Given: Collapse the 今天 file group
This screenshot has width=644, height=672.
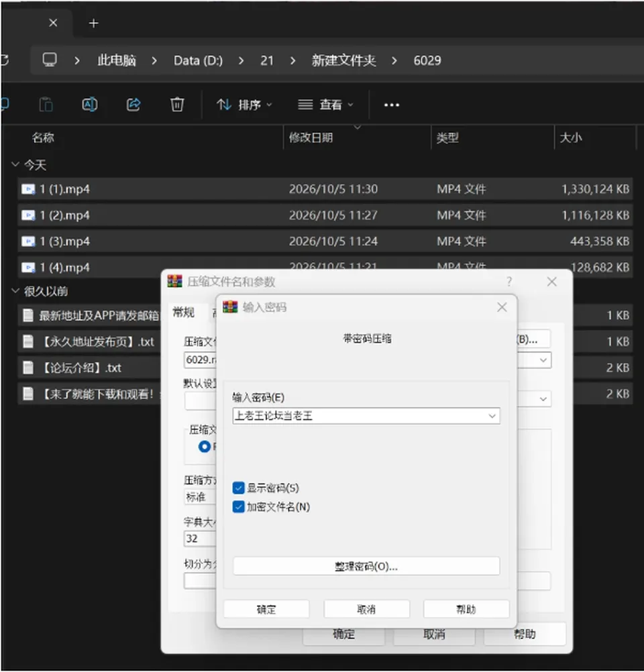Looking at the screenshot, I should coord(15,164).
